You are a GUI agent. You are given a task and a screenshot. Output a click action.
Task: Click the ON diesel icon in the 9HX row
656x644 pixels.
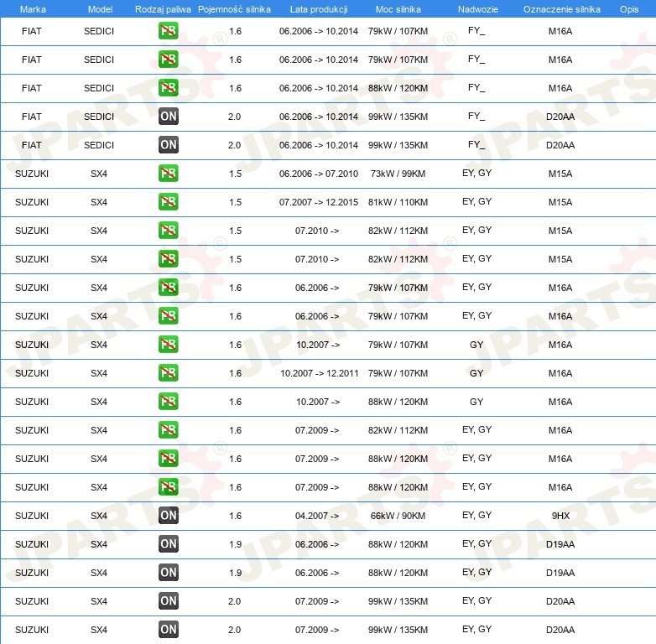(168, 515)
